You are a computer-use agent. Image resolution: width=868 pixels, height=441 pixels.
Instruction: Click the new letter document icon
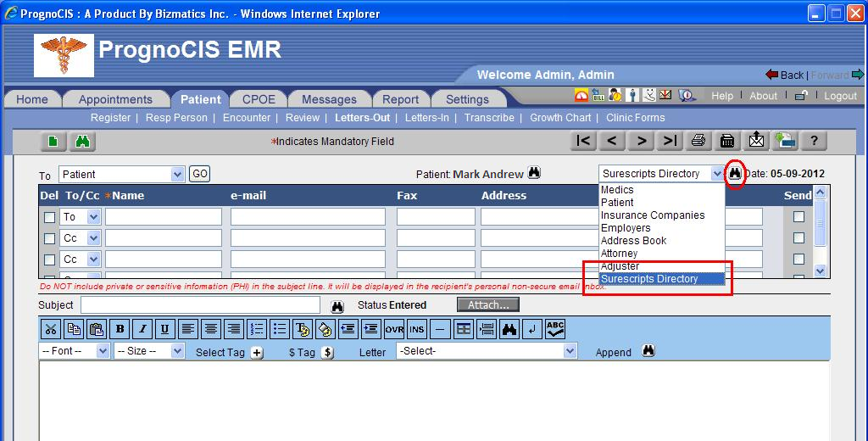53,142
